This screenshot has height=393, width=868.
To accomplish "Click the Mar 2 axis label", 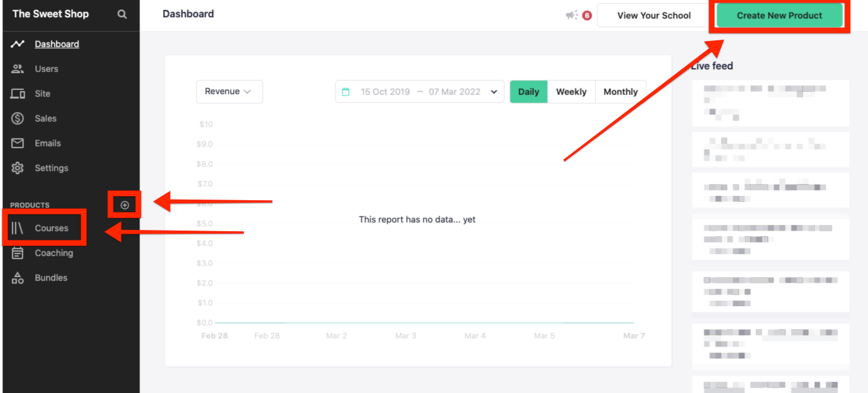I will [x=337, y=336].
